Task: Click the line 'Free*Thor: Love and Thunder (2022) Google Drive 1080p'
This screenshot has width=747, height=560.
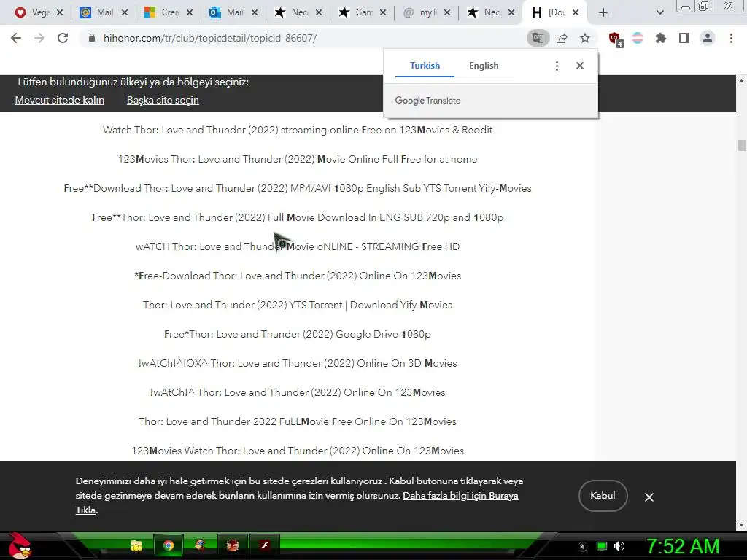Action: (x=298, y=334)
